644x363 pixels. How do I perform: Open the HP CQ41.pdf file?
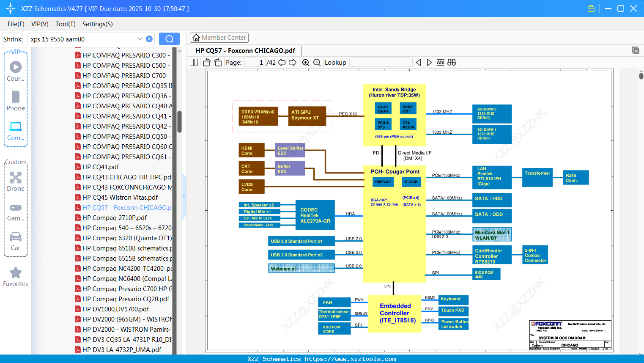97,167
